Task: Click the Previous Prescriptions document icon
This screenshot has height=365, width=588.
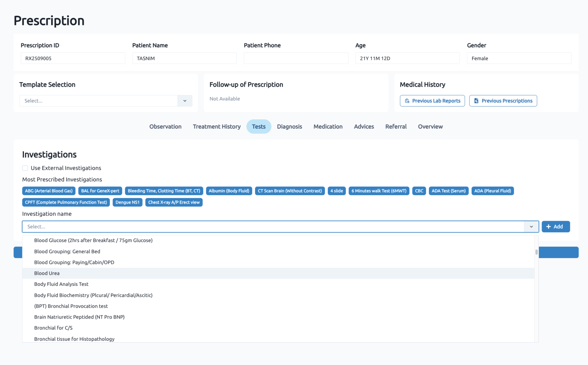Action: pos(476,101)
